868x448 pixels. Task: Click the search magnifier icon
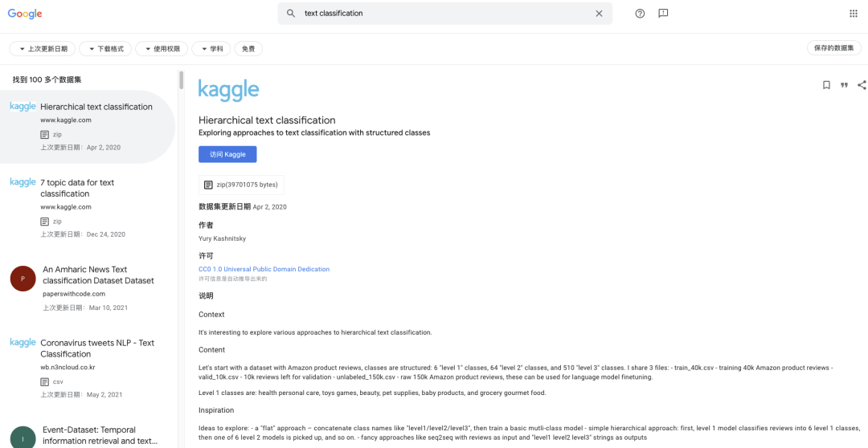point(291,14)
